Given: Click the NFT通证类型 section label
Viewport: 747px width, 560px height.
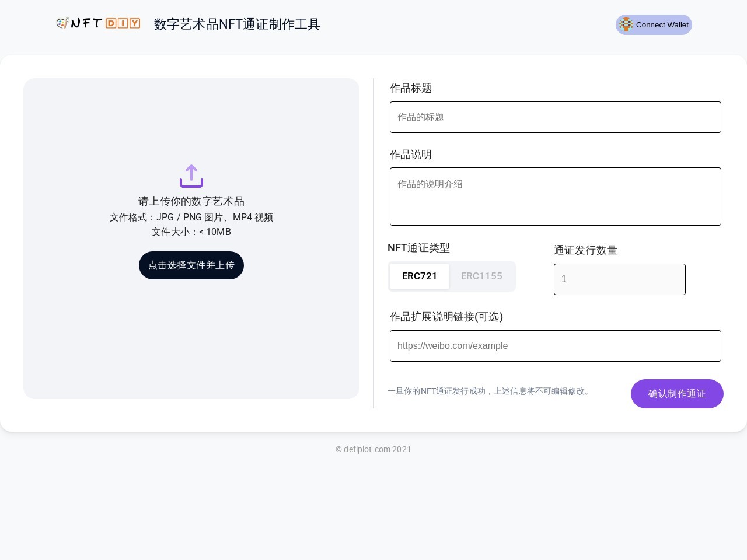Looking at the screenshot, I should [418, 248].
